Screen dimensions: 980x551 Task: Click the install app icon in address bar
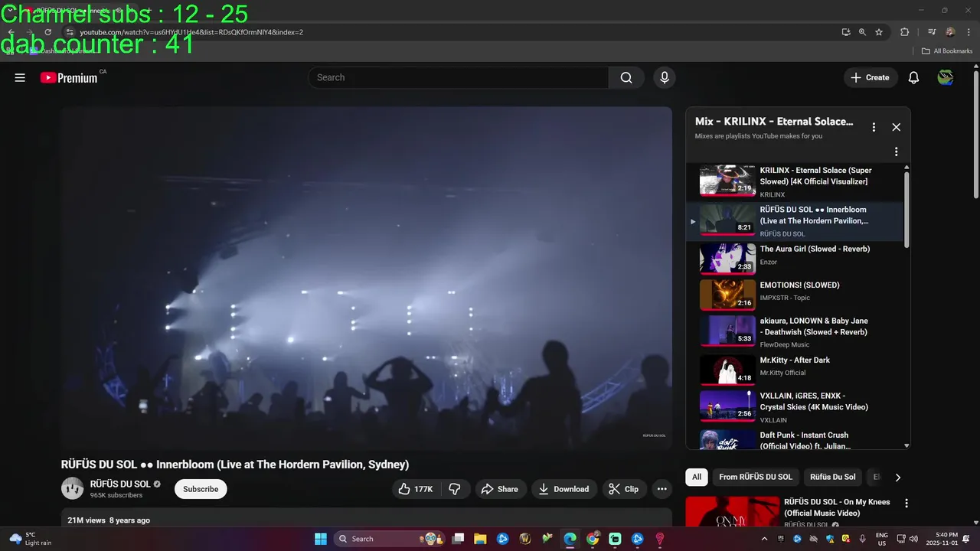pyautogui.click(x=846, y=32)
